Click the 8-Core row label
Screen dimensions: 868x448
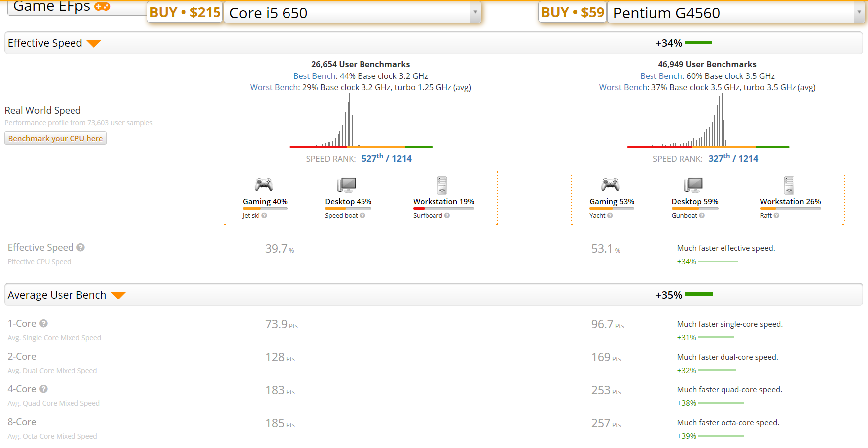tap(22, 422)
